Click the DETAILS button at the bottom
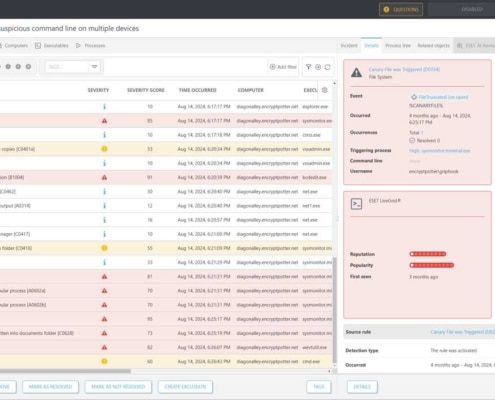495x400 pixels. [x=362, y=387]
